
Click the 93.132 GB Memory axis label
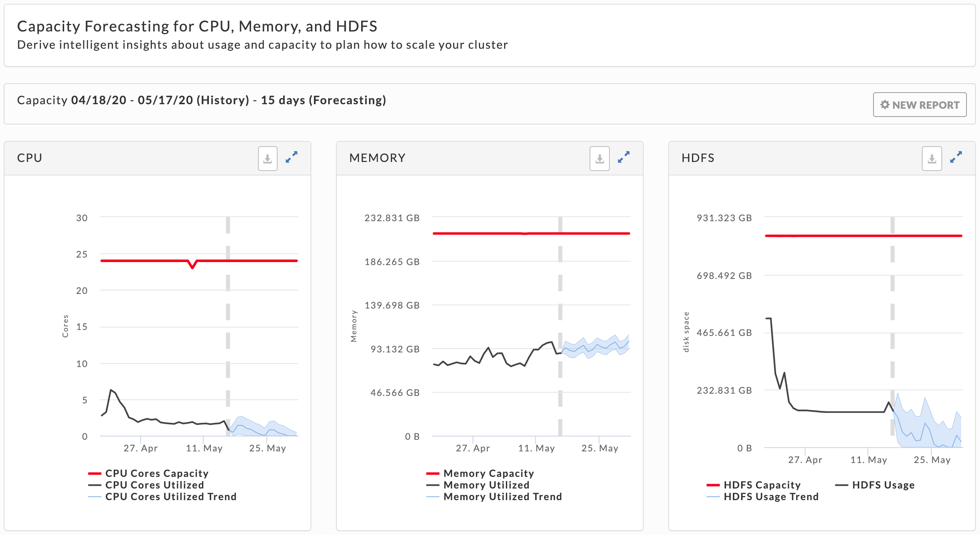click(x=395, y=349)
